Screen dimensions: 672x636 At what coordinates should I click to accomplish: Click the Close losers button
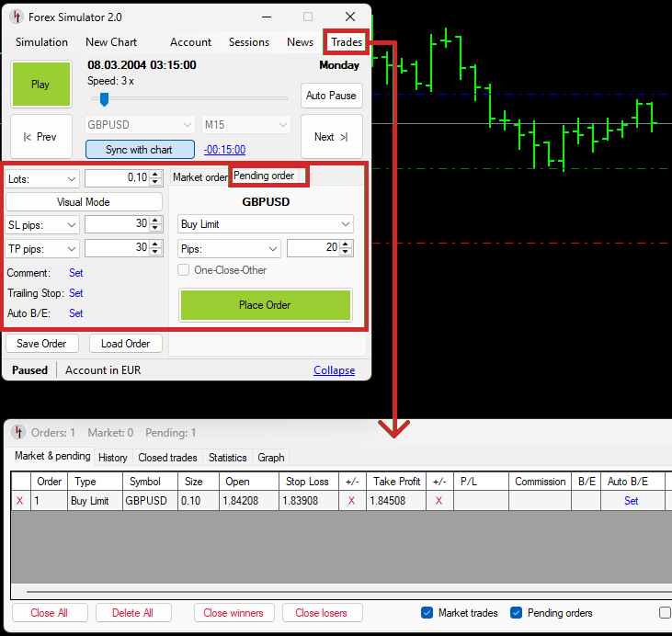click(x=322, y=613)
